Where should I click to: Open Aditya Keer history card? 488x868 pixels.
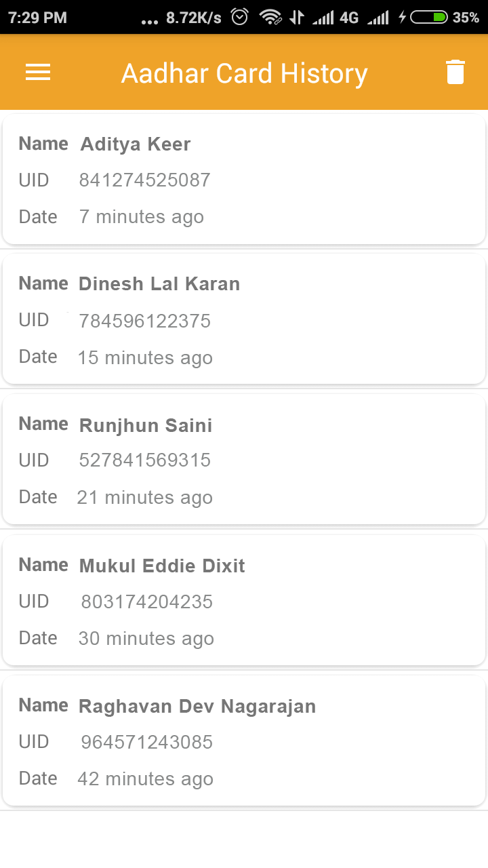click(x=244, y=180)
